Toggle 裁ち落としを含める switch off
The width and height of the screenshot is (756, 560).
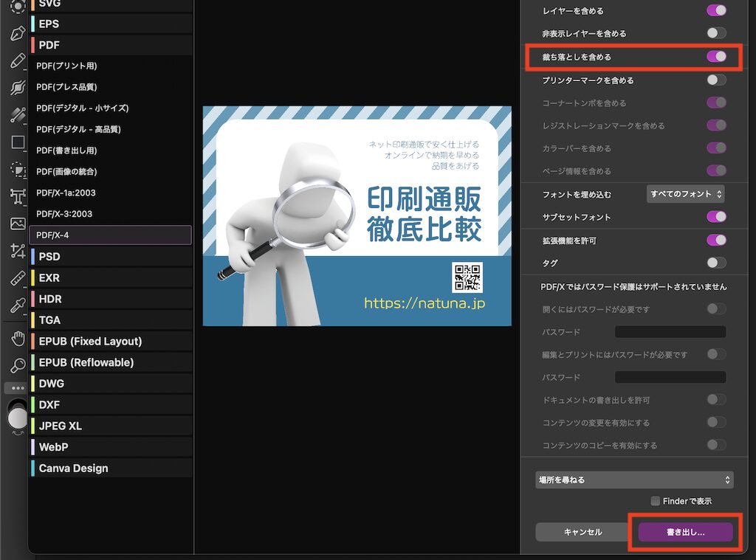[716, 57]
